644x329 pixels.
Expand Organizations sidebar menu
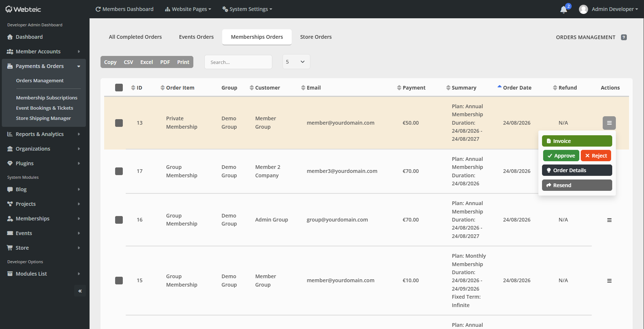[x=44, y=149]
